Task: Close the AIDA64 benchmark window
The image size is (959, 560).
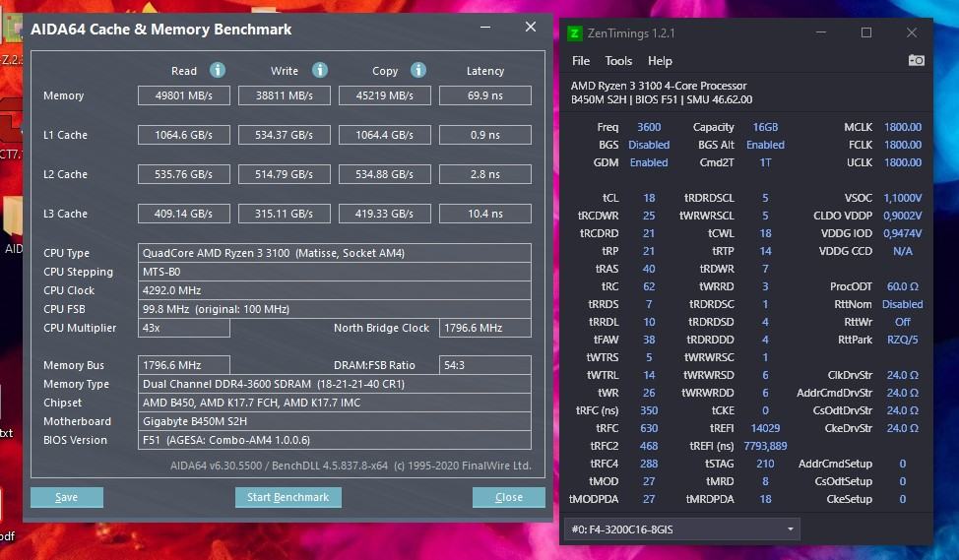Action: [531, 27]
